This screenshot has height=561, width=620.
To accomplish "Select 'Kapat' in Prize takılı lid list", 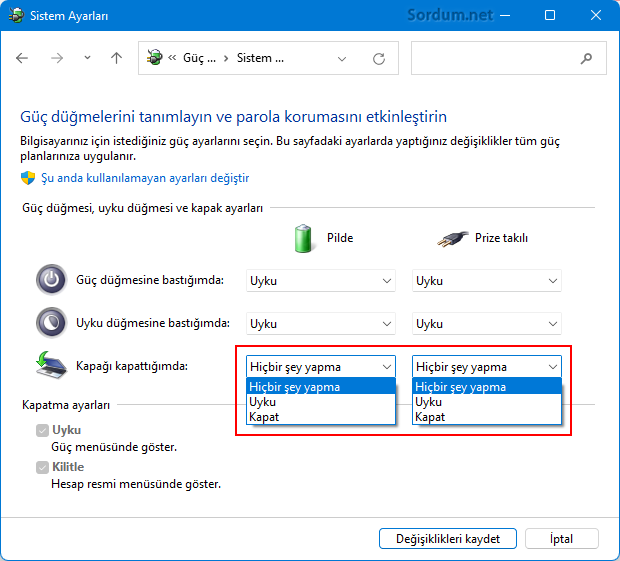I will pos(487,417).
